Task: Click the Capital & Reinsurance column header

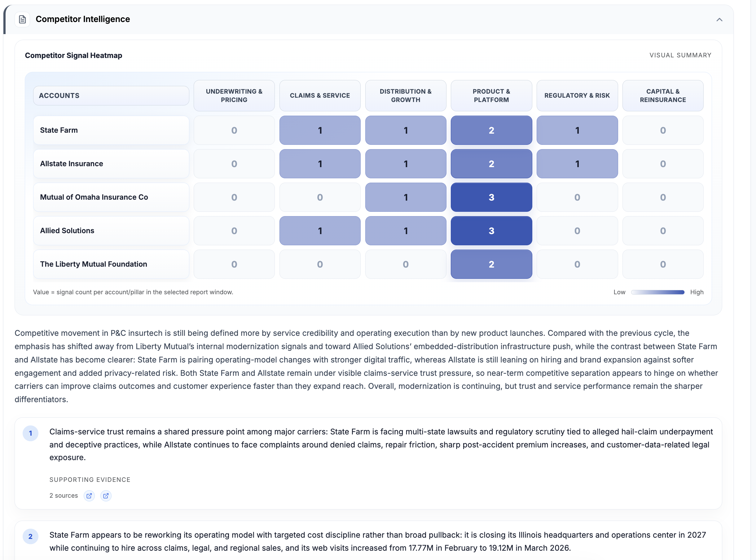Action: (x=662, y=96)
